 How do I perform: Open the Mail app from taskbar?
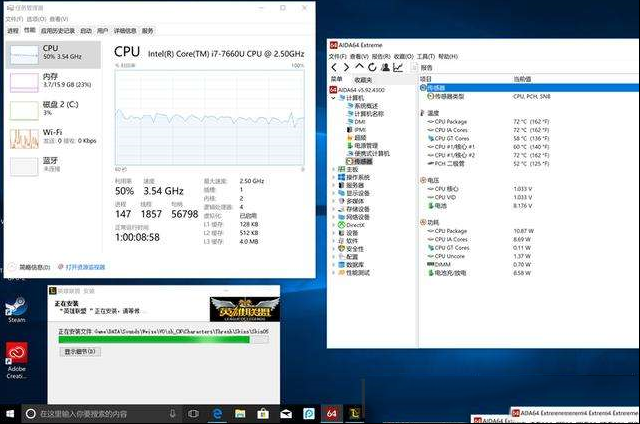click(286, 414)
